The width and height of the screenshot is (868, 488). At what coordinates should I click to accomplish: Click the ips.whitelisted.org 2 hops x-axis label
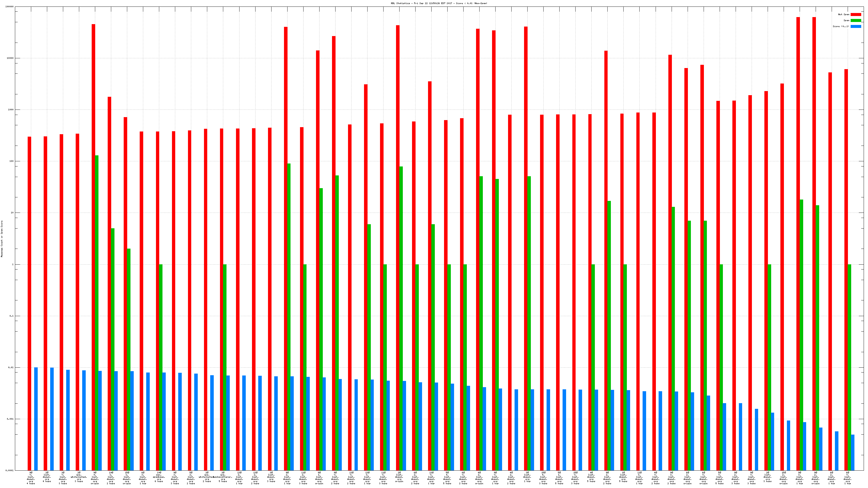point(206,477)
